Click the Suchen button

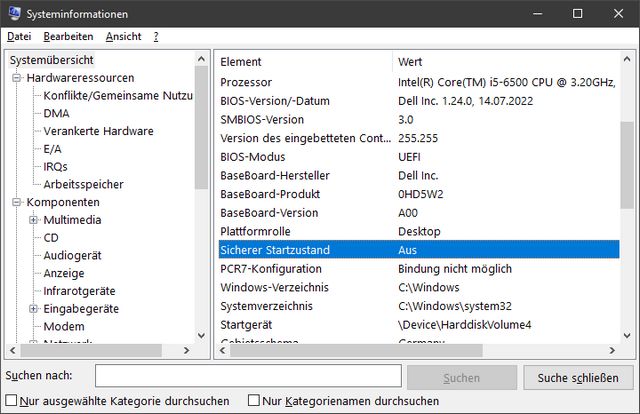point(461,377)
